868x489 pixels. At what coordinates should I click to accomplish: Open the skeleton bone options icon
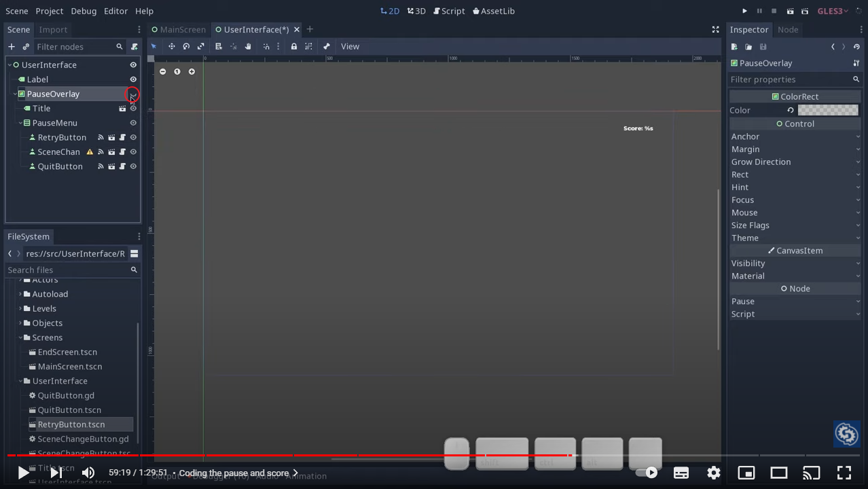(327, 46)
